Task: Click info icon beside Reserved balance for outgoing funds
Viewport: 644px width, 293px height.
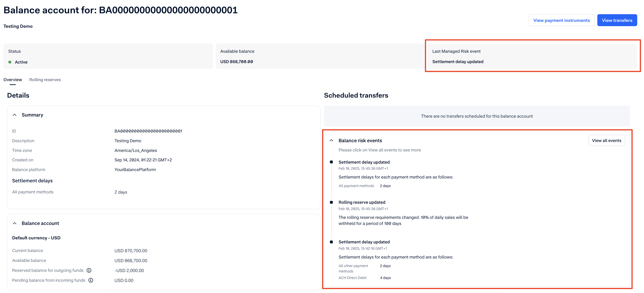Action: (89, 270)
